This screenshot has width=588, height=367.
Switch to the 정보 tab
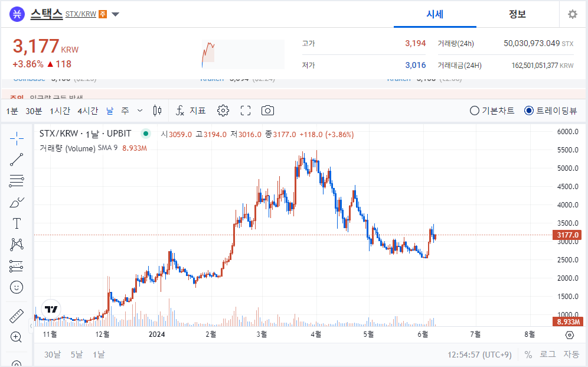click(518, 14)
